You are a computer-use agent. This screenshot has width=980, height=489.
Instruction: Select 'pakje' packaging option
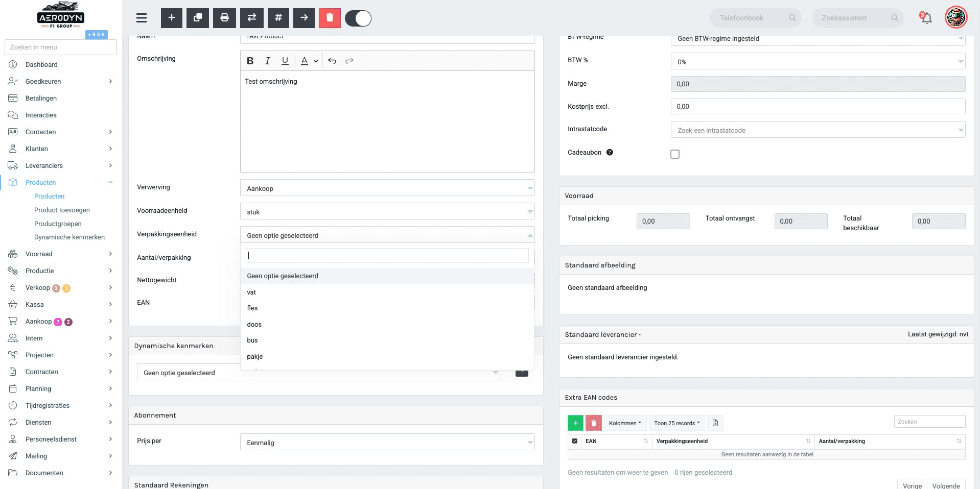point(387,356)
